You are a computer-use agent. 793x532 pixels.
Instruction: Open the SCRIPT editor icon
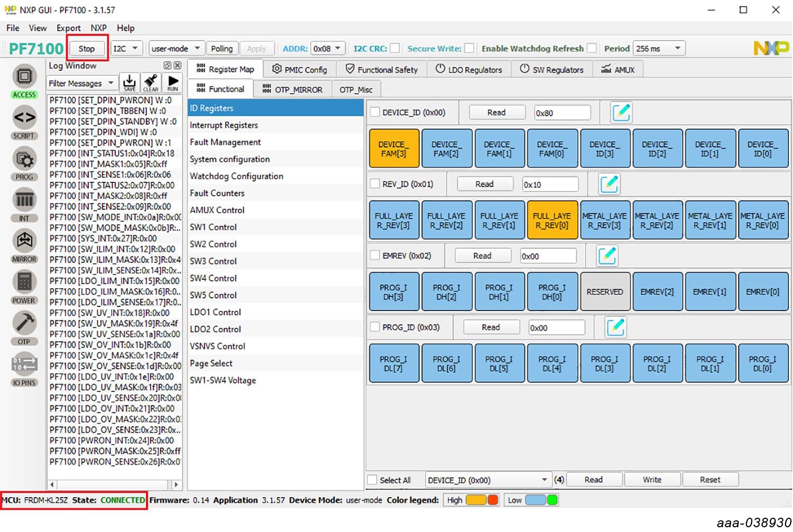(24, 117)
